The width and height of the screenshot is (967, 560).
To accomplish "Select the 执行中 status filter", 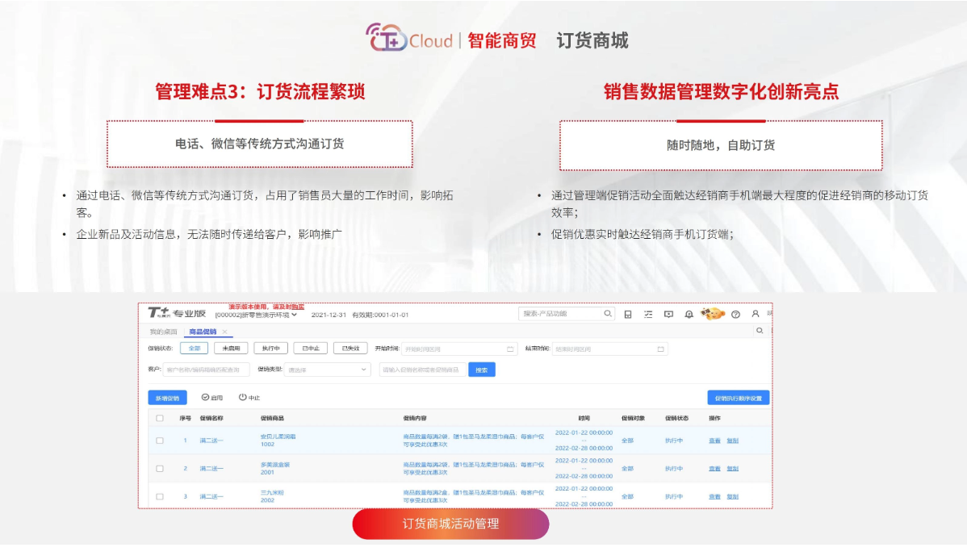I will pos(270,349).
